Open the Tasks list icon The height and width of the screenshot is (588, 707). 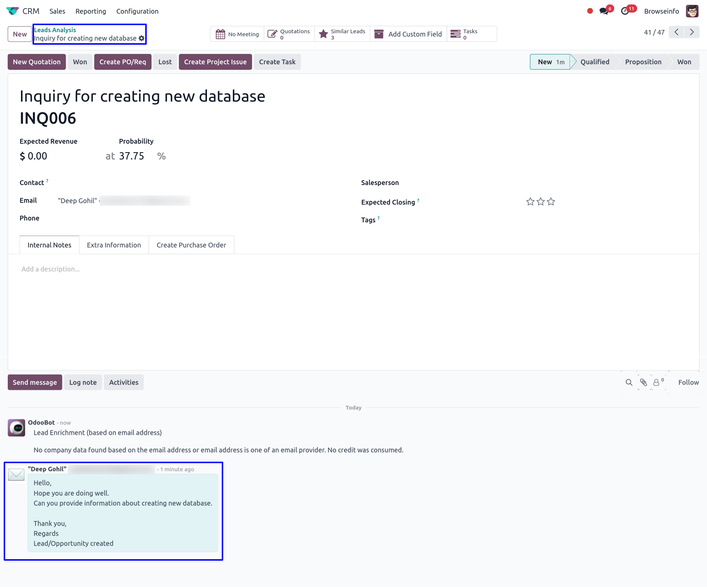coord(456,34)
